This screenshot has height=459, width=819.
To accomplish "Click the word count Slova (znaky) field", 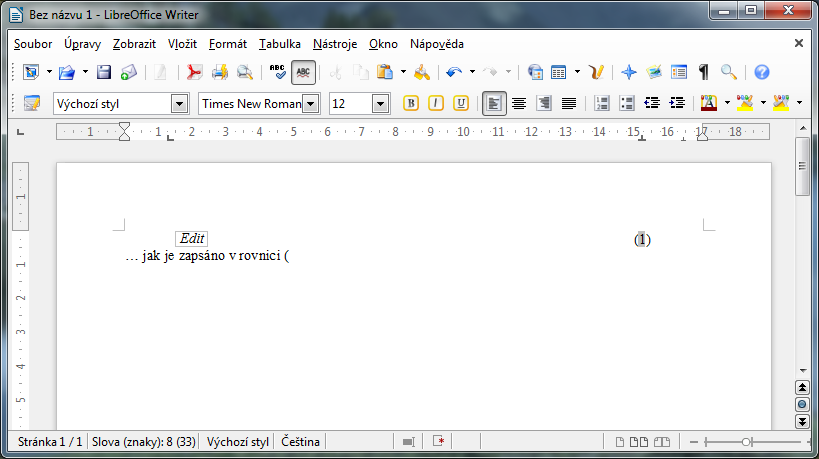I will 144,442.
